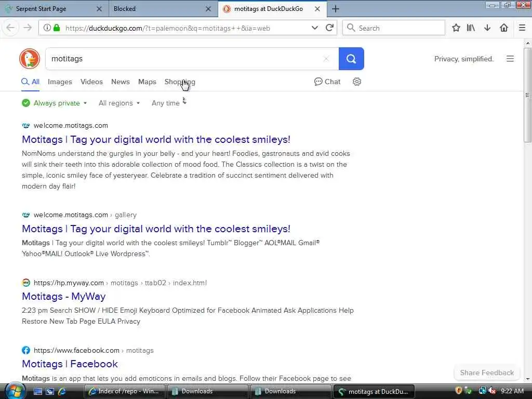Click the security shield tray icon
Image resolution: width=532 pixels, height=399 pixels.
coord(458,391)
